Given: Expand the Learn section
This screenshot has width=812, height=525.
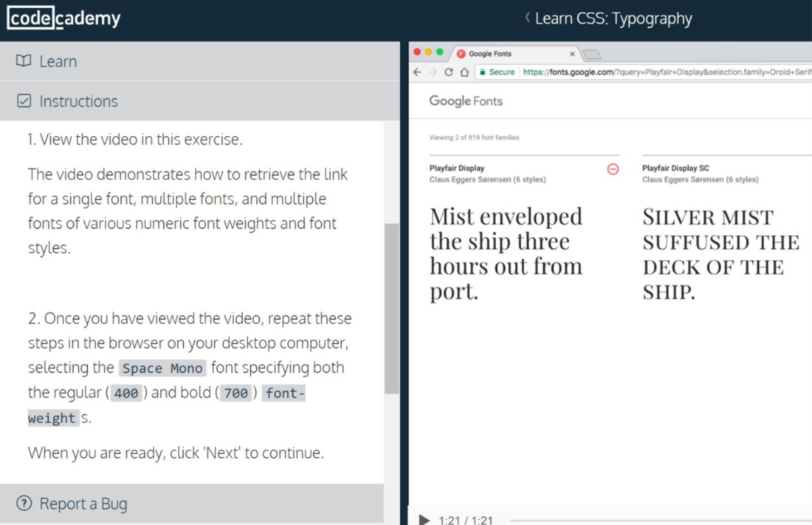Looking at the screenshot, I should 200,61.
